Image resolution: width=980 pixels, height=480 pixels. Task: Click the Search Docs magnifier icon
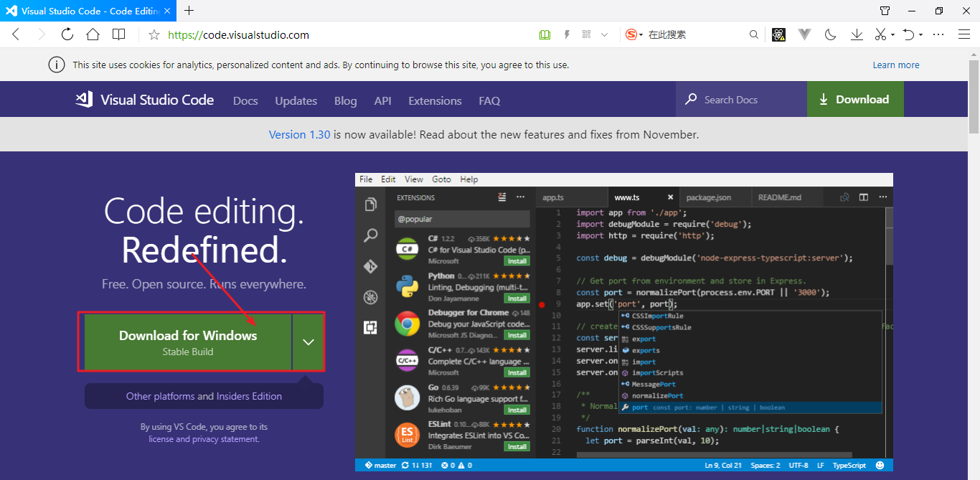coord(691,100)
